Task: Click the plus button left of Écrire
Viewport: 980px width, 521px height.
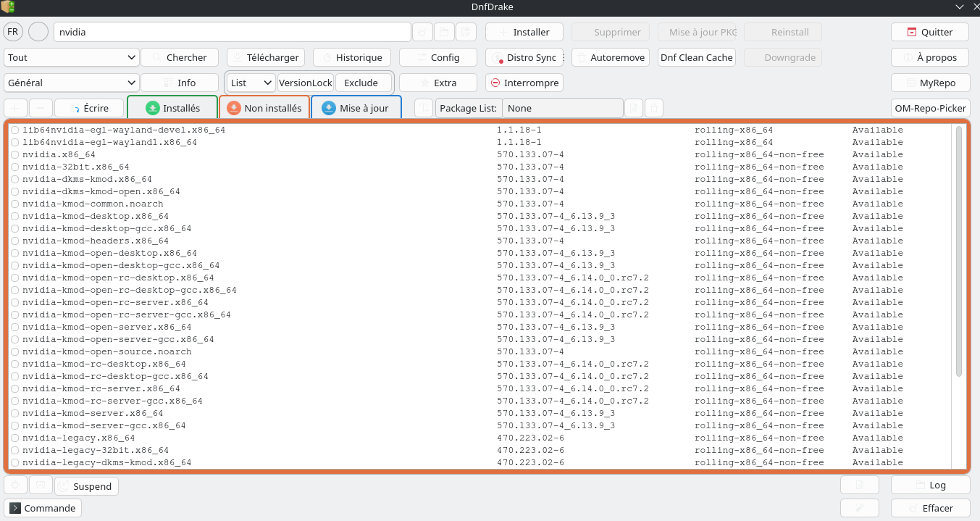Action: [16, 108]
